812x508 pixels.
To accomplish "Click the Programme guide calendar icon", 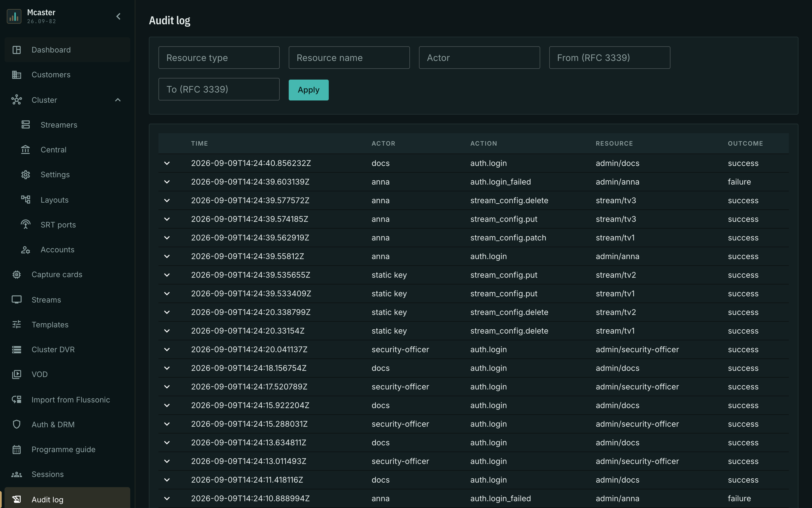I will point(16,450).
